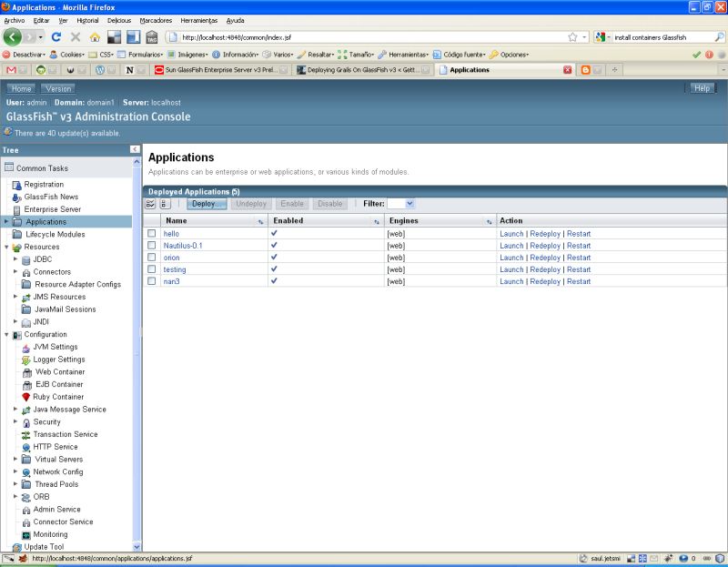Sort table by Name column icon
The width and height of the screenshot is (728, 567).
click(x=260, y=222)
